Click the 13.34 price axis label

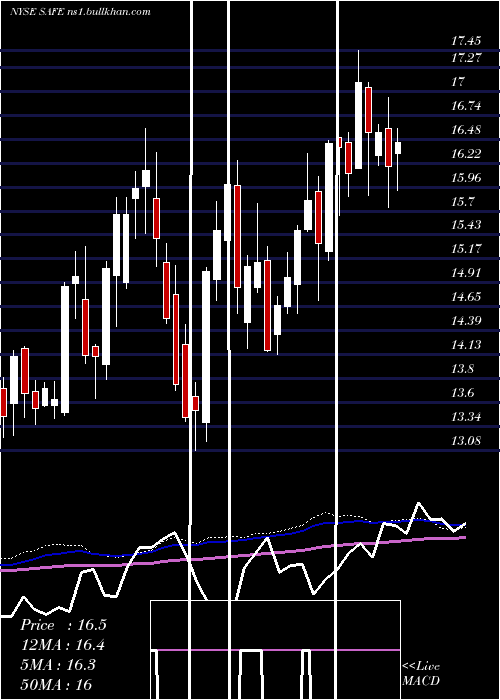coord(466,417)
